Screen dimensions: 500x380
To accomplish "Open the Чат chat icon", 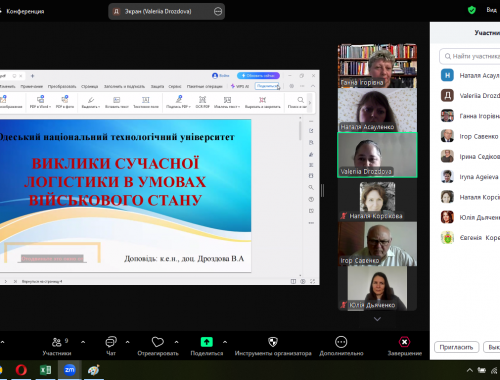I will [111, 342].
